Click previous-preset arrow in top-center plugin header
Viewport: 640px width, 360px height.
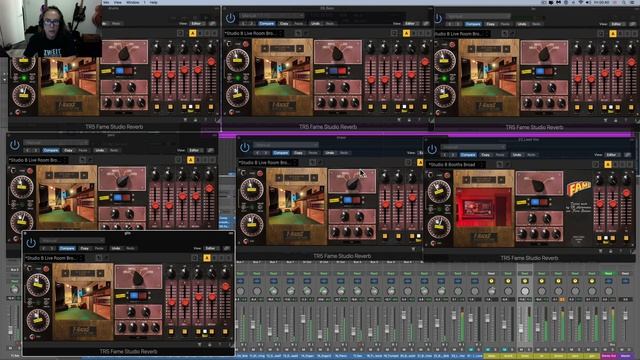coord(243,24)
